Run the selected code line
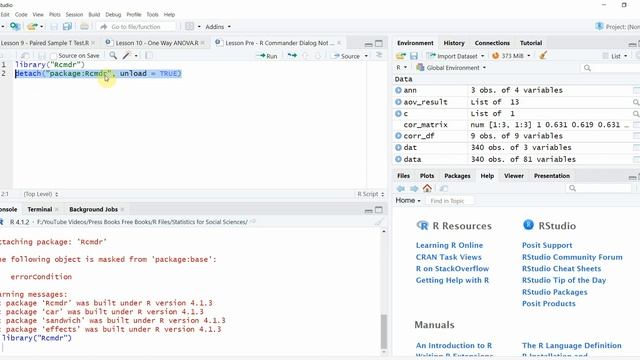This screenshot has width=640, height=360. click(x=267, y=56)
